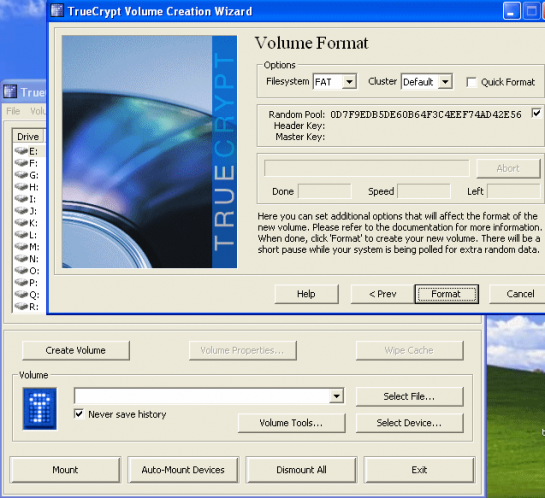Click the main TrueCrypt window title icon
545x498 pixels.
tap(10, 92)
